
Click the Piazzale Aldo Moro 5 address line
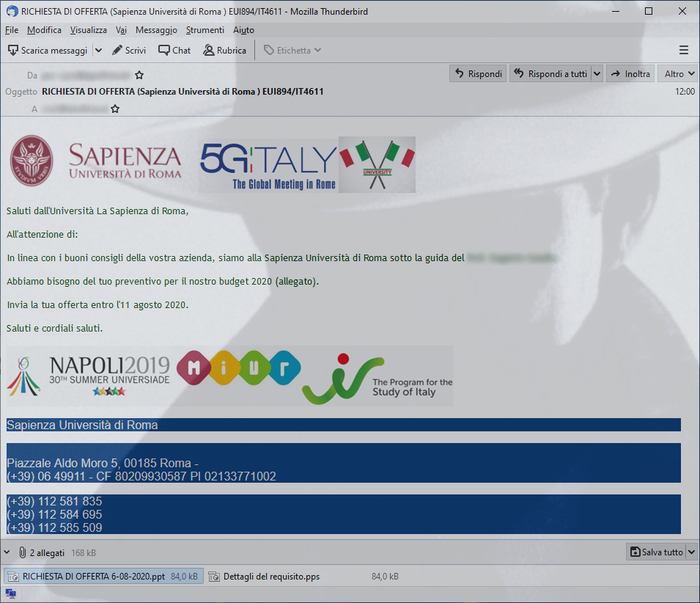[x=103, y=463]
